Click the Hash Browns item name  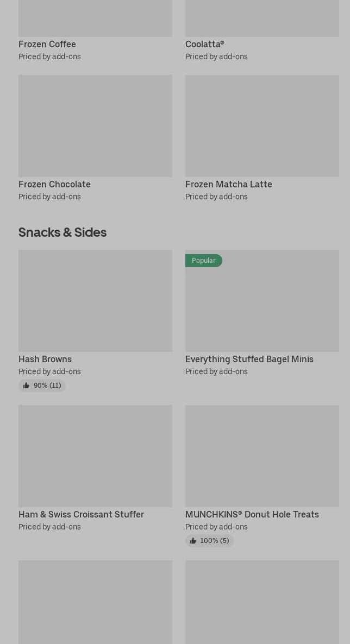click(x=45, y=359)
